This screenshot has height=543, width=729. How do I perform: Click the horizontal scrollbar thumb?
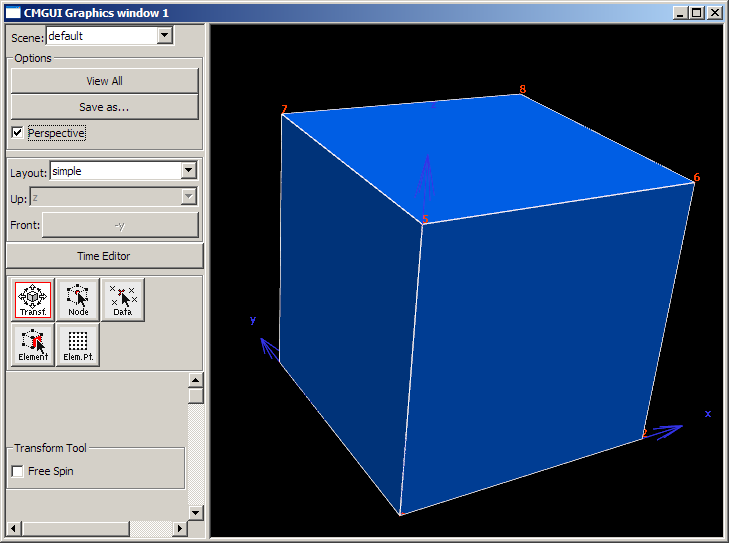tap(76, 529)
